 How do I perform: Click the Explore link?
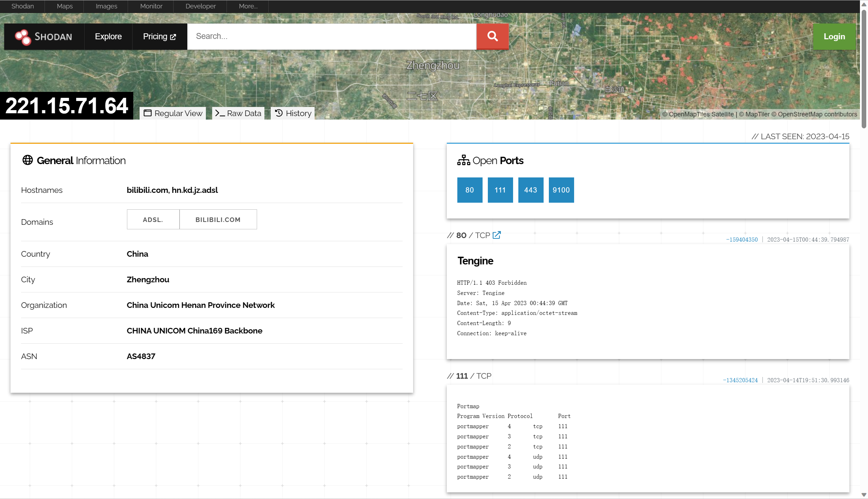coord(108,36)
